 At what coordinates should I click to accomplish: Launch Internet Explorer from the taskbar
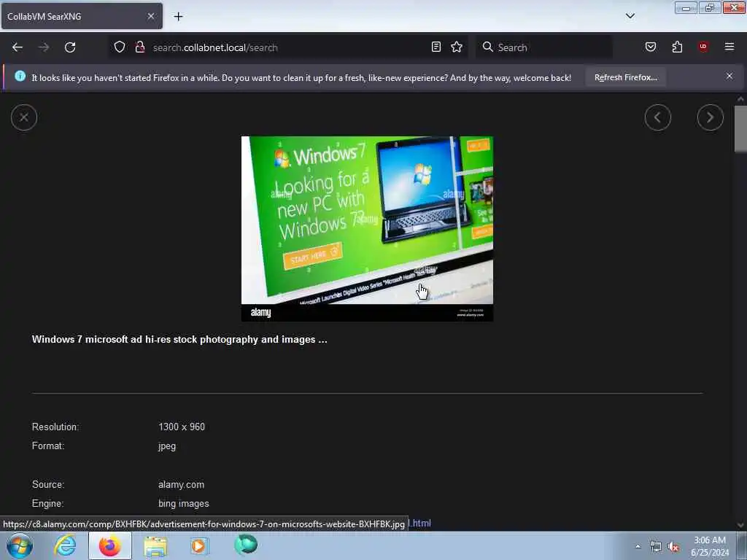point(65,545)
